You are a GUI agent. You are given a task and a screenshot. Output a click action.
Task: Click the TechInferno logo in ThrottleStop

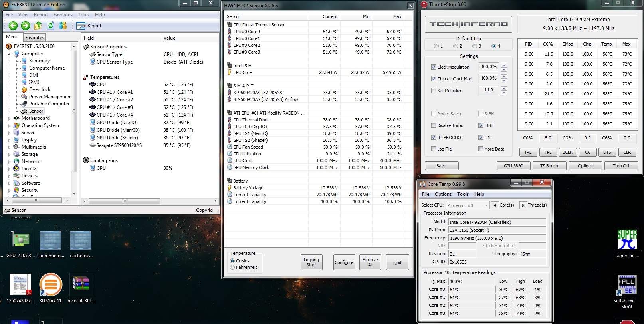pos(468,24)
